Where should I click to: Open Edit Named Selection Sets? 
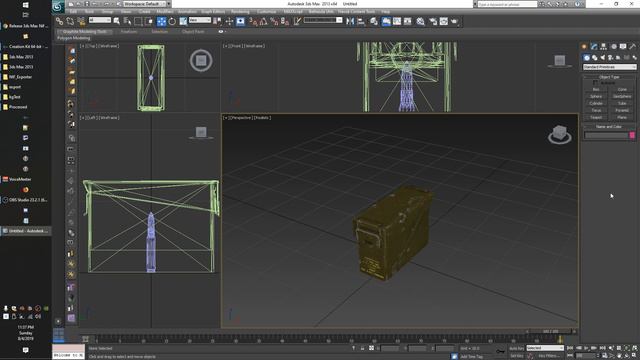coord(297,21)
